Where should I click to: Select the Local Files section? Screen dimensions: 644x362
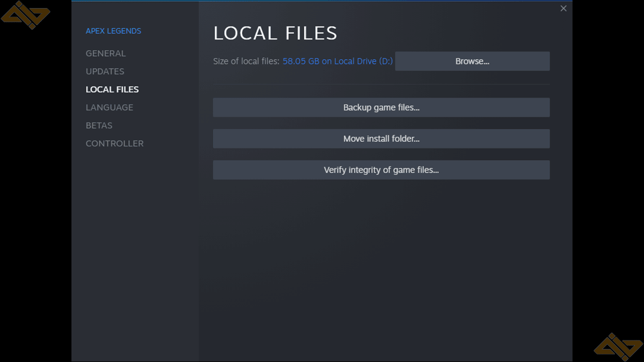coord(112,89)
